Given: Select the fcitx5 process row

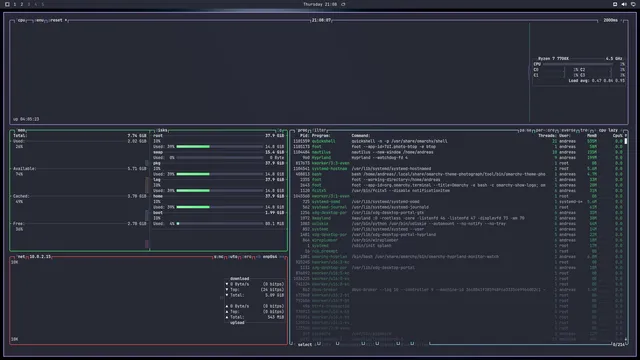Looking at the screenshot, I should (x=457, y=191).
